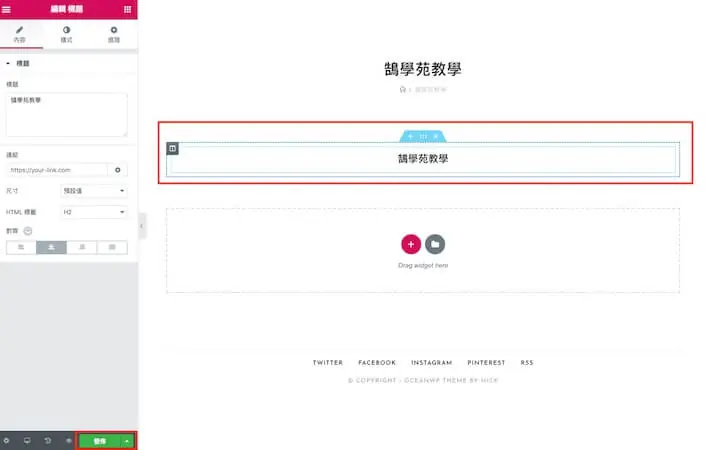Open template library folder button
705x450 pixels.
point(435,244)
